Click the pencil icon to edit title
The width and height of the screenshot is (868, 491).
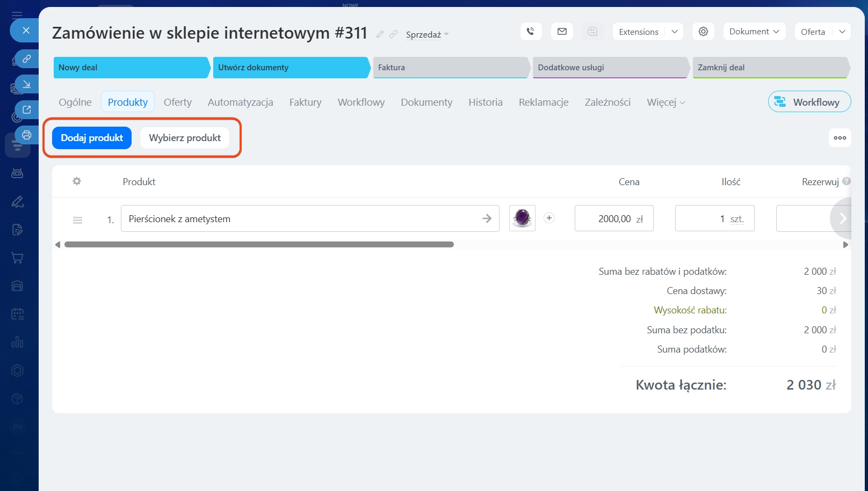click(380, 34)
